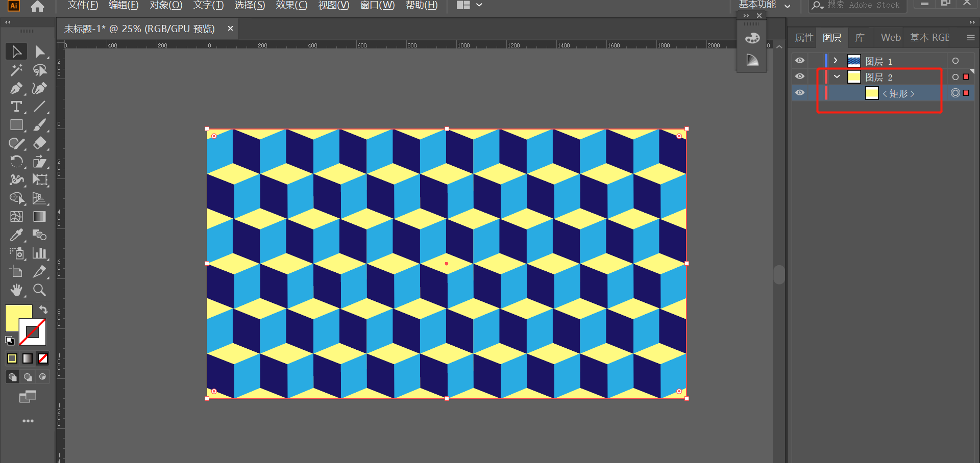
Task: Switch to the 属性 tab
Action: point(804,38)
